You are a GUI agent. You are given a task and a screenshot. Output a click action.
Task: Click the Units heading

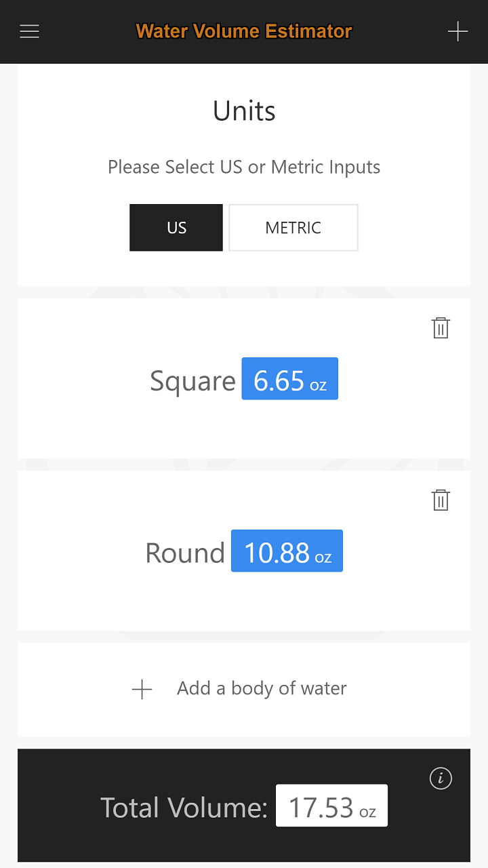pyautogui.click(x=244, y=111)
